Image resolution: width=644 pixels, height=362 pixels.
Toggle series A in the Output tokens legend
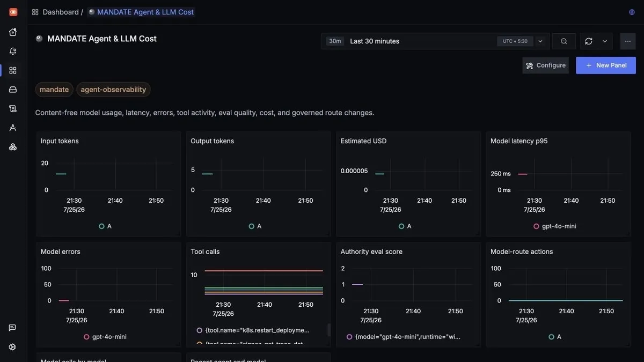click(255, 226)
